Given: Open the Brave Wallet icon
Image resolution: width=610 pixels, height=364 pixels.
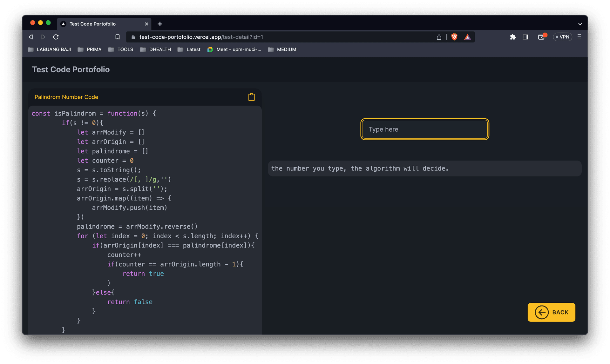Looking at the screenshot, I should click(541, 37).
